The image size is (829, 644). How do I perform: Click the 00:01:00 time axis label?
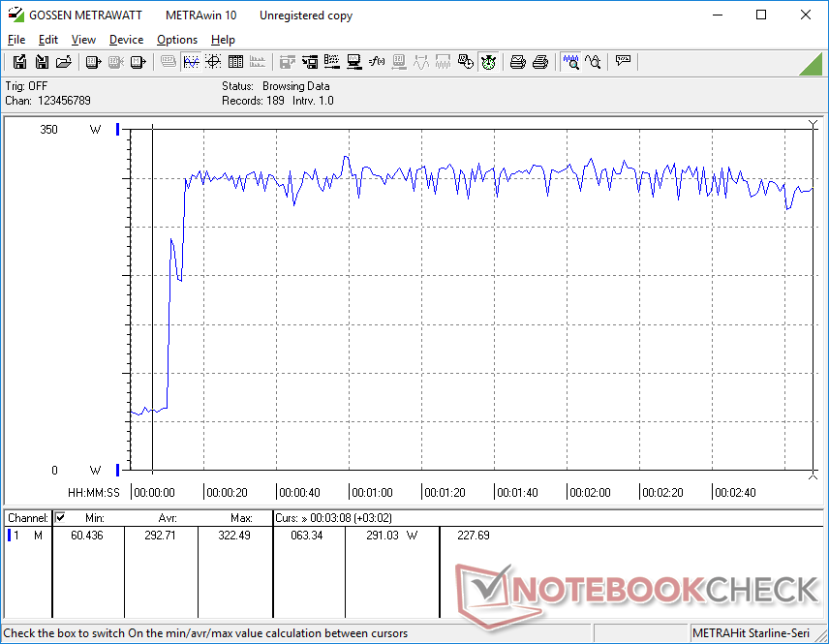pyautogui.click(x=372, y=493)
